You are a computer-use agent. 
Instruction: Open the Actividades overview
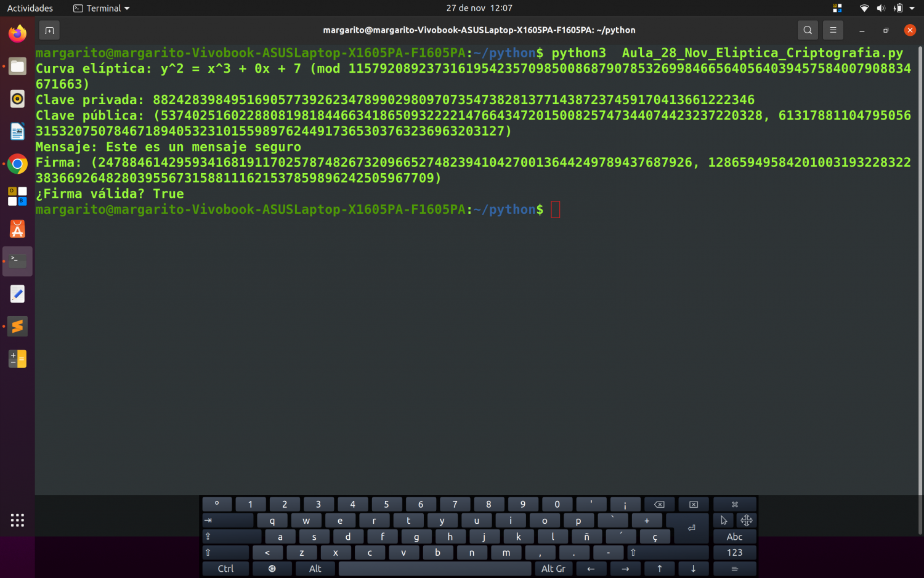pyautogui.click(x=30, y=8)
